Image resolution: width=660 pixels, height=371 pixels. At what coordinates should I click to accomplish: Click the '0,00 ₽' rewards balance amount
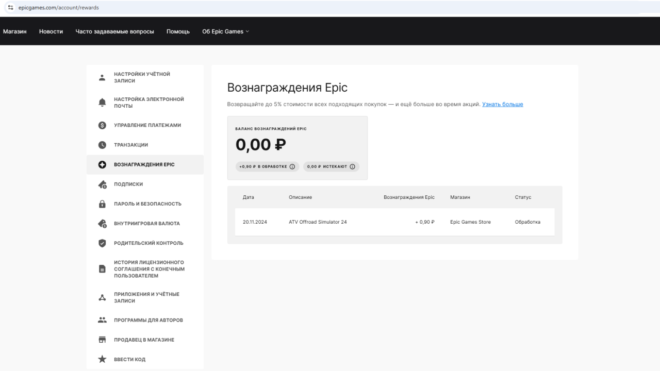coord(261,145)
